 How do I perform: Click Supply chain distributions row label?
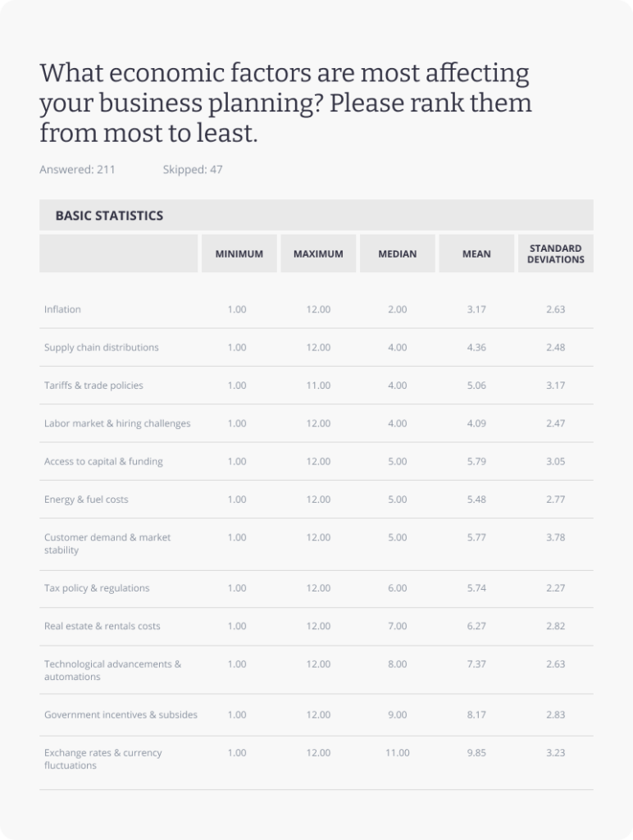tap(101, 347)
